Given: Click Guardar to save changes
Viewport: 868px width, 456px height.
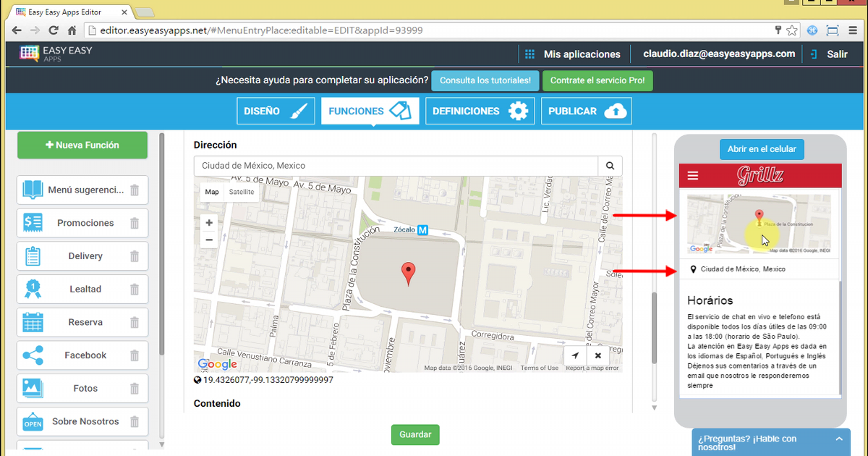Looking at the screenshot, I should click(x=414, y=434).
